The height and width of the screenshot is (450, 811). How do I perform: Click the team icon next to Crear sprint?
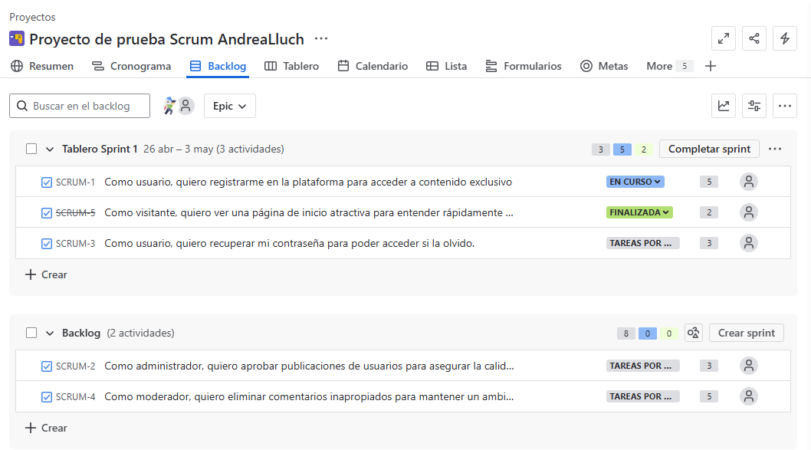[x=694, y=333]
